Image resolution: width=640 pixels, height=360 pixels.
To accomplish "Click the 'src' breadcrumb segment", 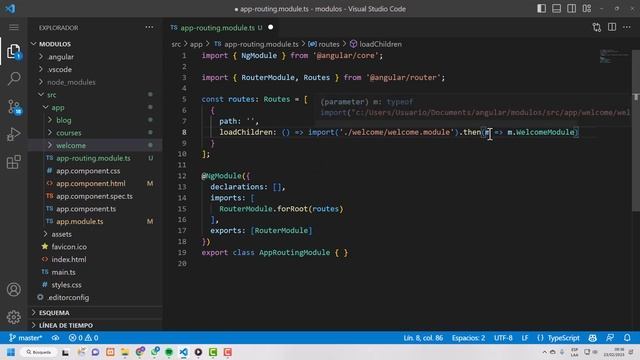I will coord(176,44).
